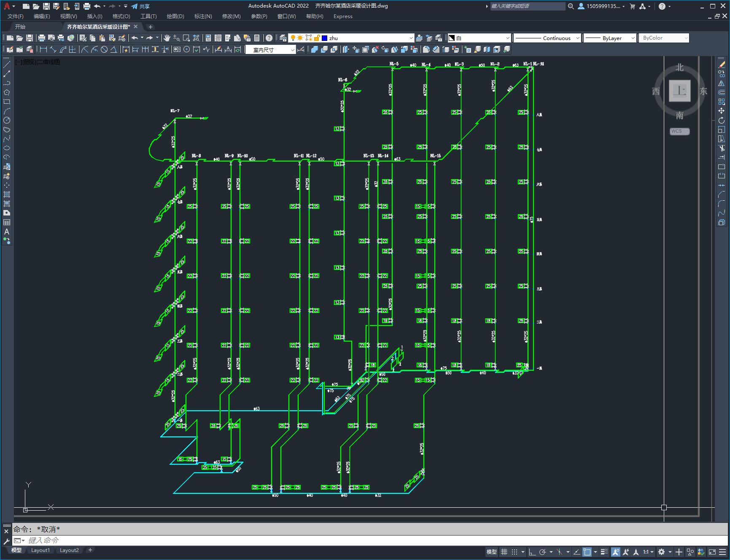
Task: Switch to the Layout1 tab
Action: [x=40, y=550]
